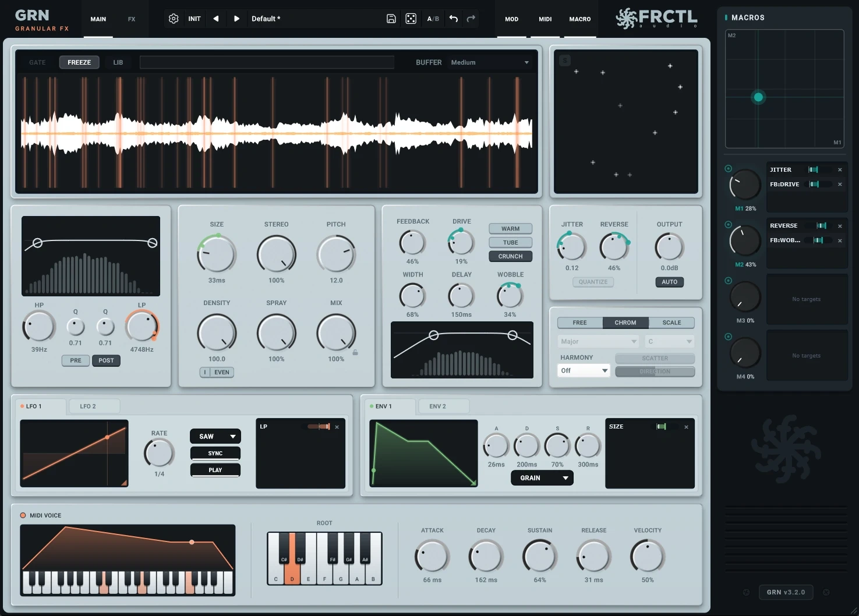Toggle the FREEZE button
The image size is (859, 616).
point(79,62)
